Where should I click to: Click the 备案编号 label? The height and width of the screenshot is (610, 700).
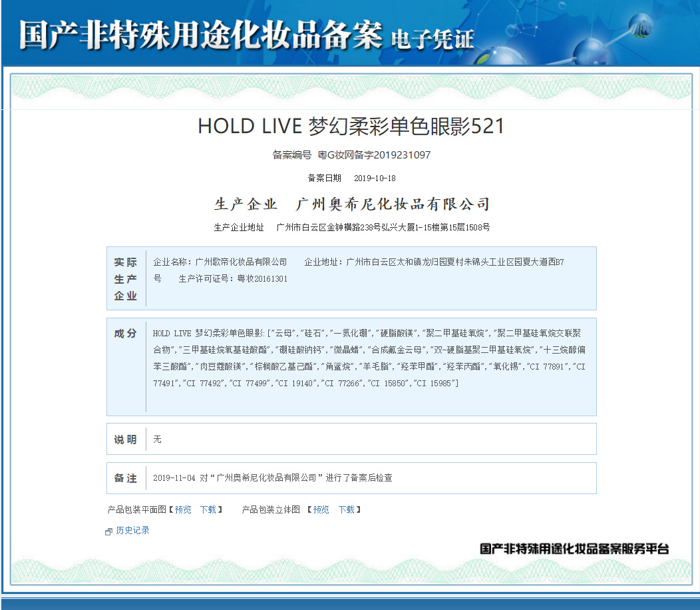pos(292,155)
